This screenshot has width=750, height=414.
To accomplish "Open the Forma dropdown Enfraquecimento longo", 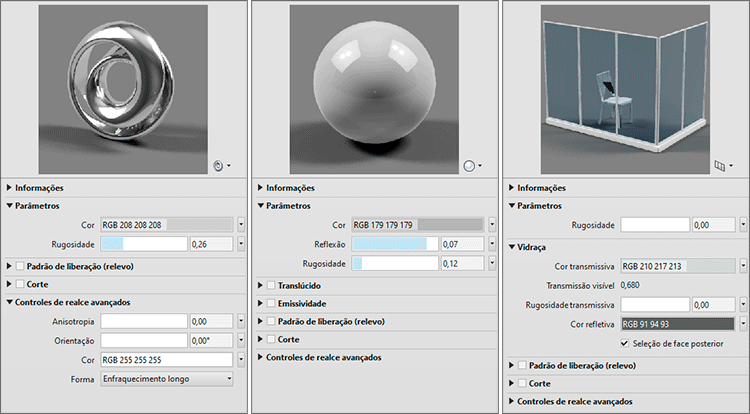I will coord(167,379).
